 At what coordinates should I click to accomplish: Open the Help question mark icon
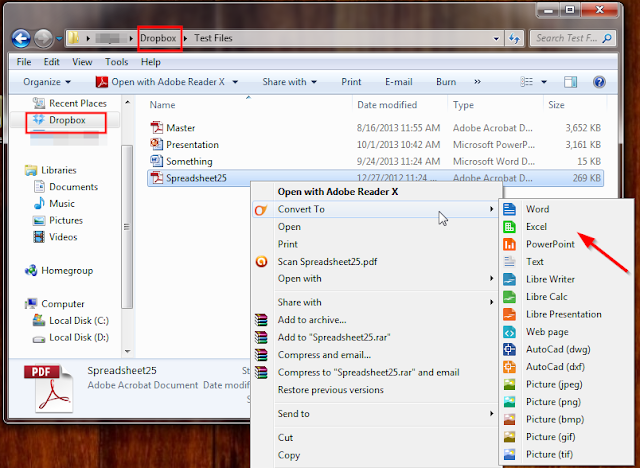click(599, 82)
